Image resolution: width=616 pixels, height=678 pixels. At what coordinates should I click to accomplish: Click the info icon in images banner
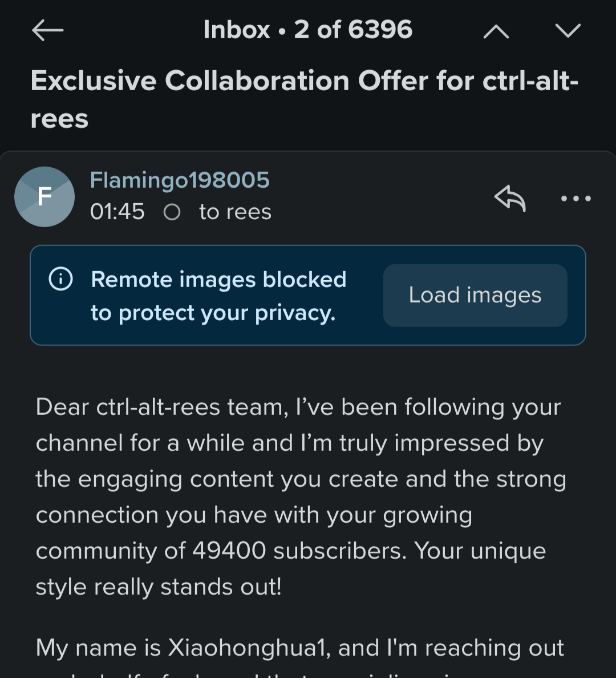pos(61,279)
